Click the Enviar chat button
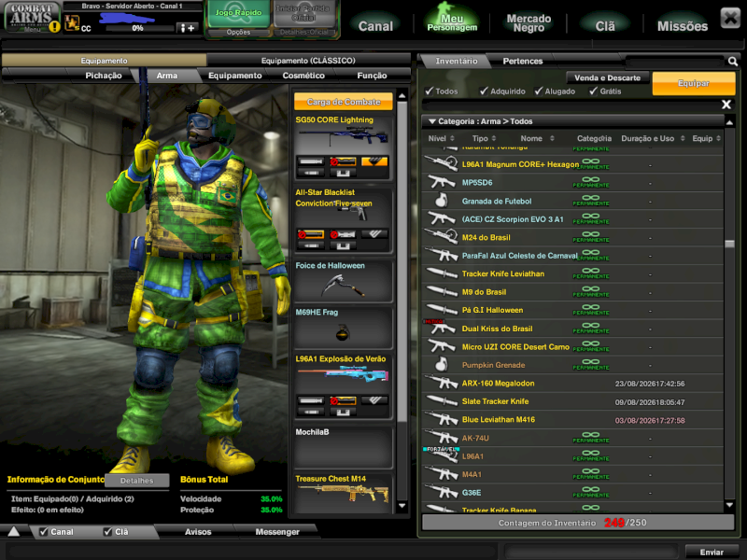This screenshot has width=747, height=560. point(712,552)
